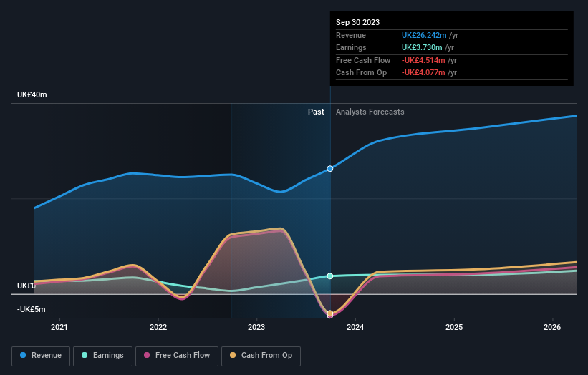
Task: Toggle the Earnings legend button
Action: click(x=102, y=356)
